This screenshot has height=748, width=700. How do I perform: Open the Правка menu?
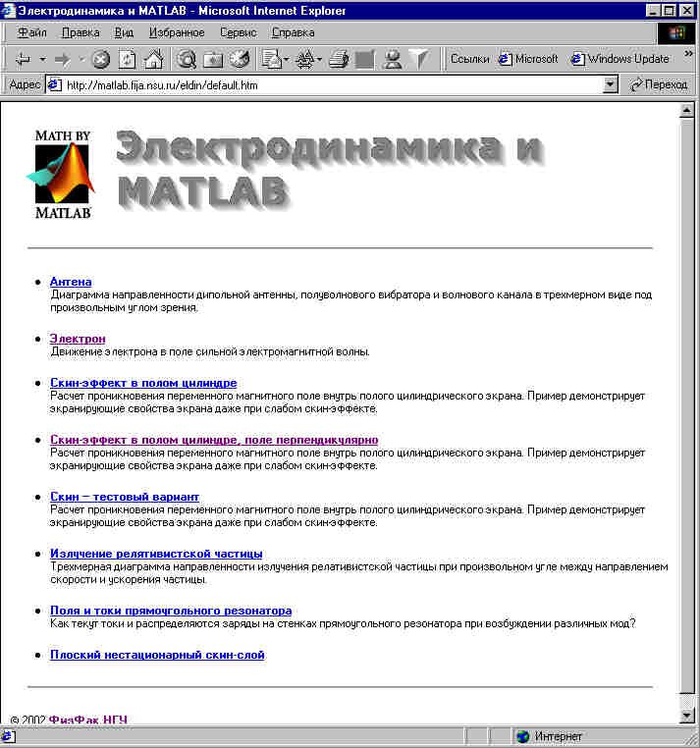(x=81, y=33)
